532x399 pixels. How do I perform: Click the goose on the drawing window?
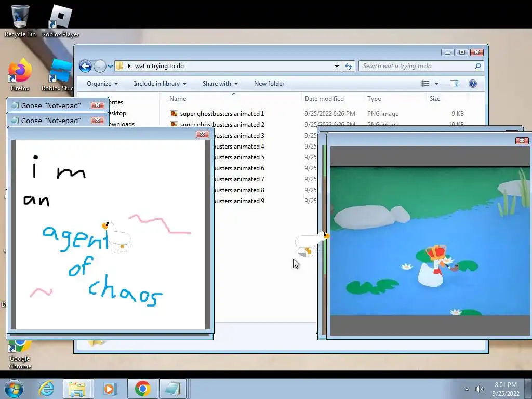[117, 236]
